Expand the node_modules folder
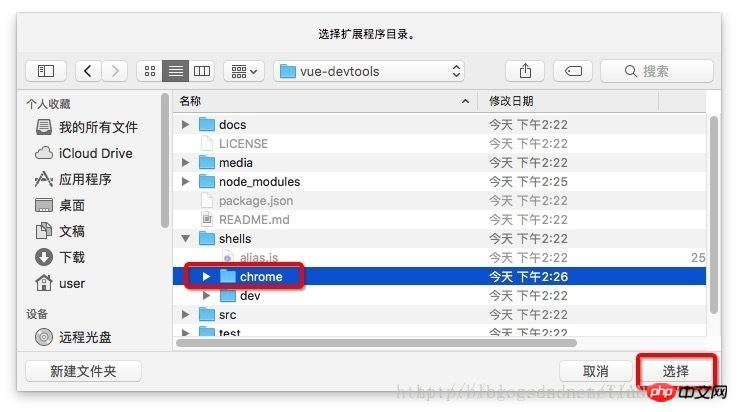Image resolution: width=738 pixels, height=412 pixels. click(x=185, y=182)
